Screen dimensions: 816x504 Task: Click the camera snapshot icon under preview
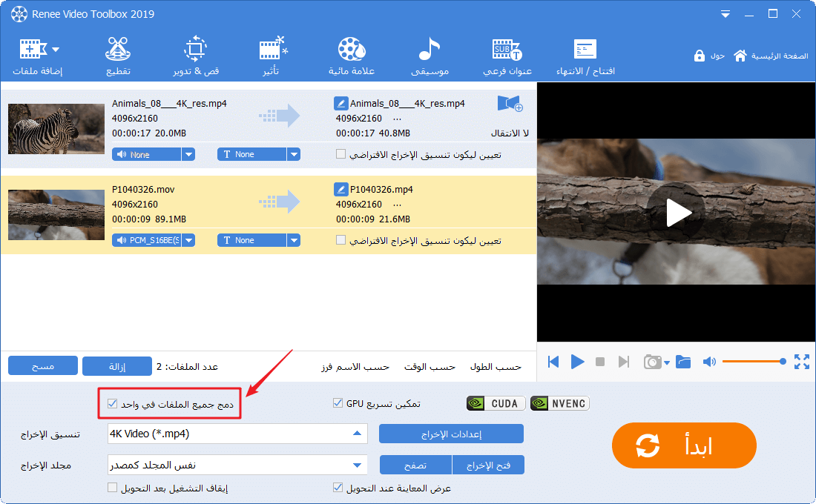click(x=652, y=362)
